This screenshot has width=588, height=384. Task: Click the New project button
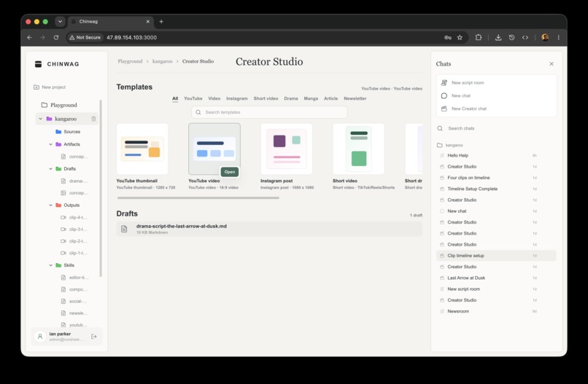(50, 87)
